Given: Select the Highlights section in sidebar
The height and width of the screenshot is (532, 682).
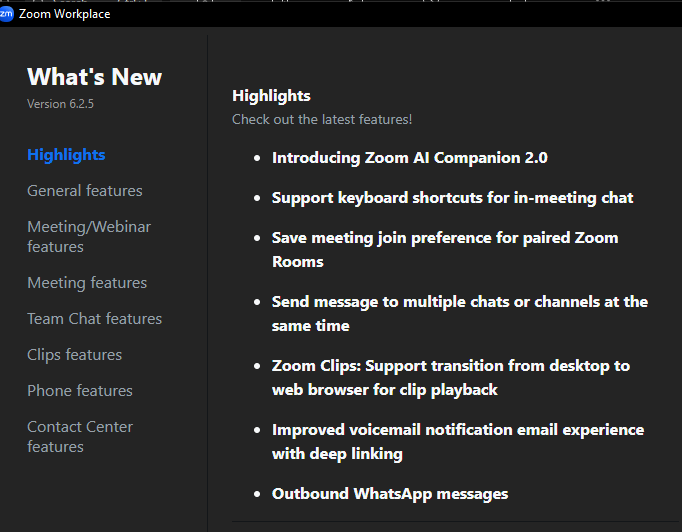Looking at the screenshot, I should point(66,155).
